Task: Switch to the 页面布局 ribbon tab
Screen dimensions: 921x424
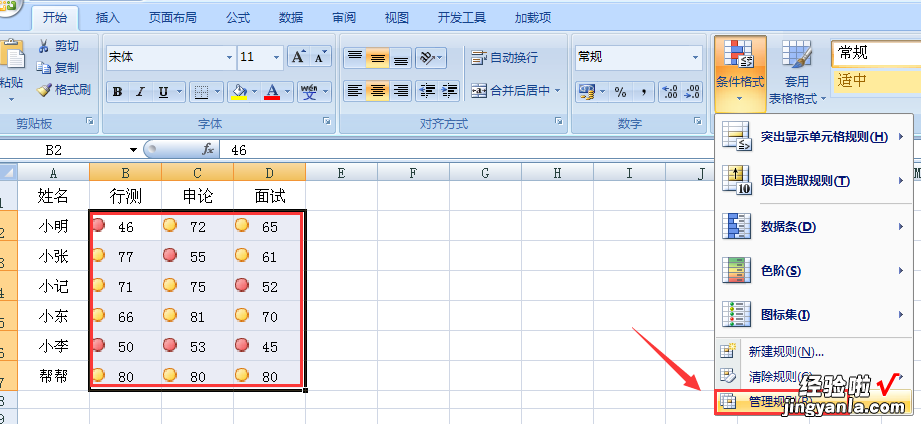Action: (173, 18)
